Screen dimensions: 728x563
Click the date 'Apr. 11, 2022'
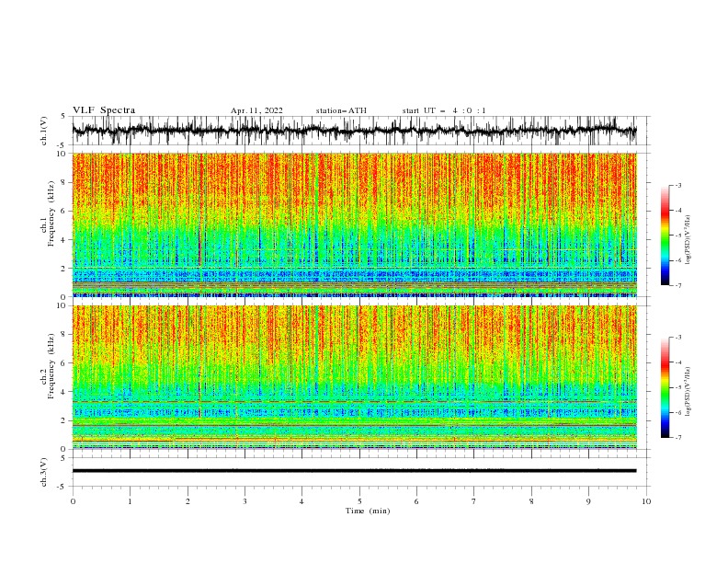click(256, 110)
